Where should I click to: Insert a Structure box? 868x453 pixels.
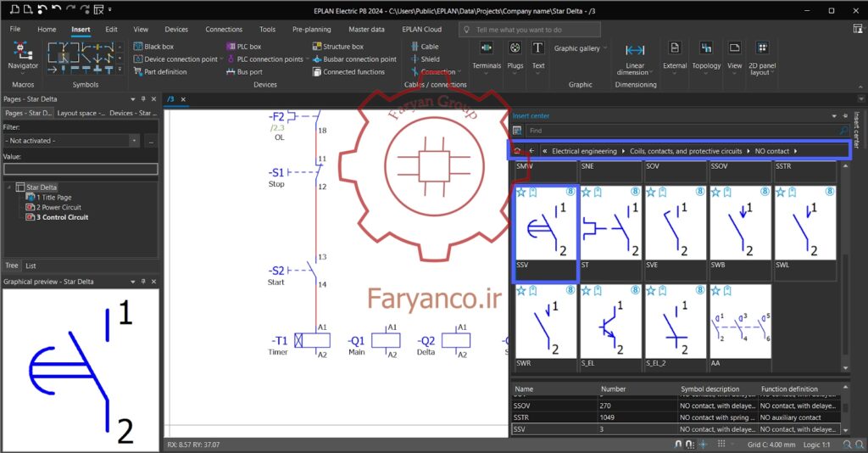pyautogui.click(x=337, y=47)
